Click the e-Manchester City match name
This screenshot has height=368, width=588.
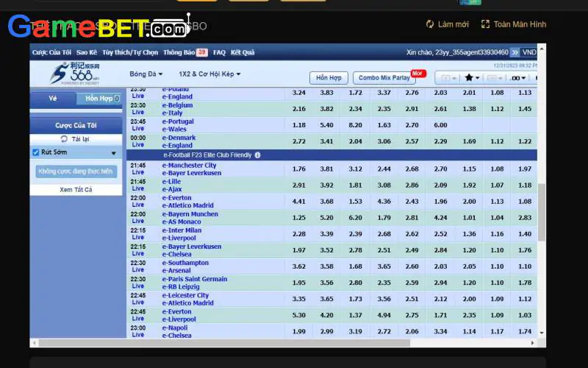point(190,166)
